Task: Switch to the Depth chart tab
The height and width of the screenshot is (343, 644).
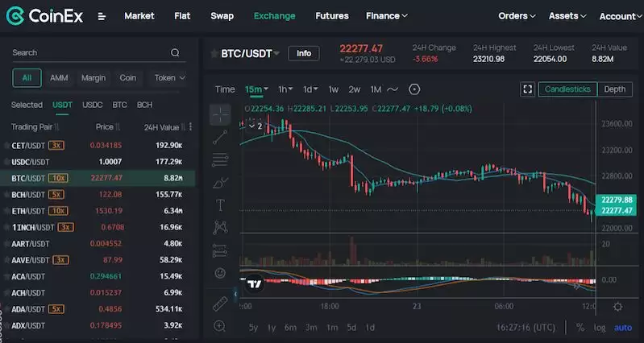Action: [614, 89]
